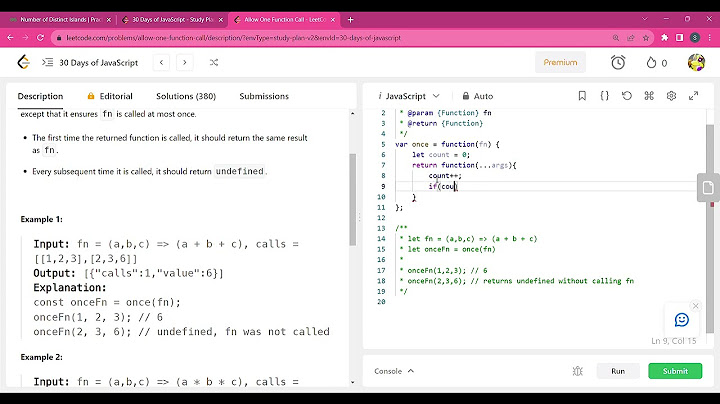This screenshot has height=404, width=720.
Task: Expand the editor to fullscreen
Action: click(x=693, y=96)
